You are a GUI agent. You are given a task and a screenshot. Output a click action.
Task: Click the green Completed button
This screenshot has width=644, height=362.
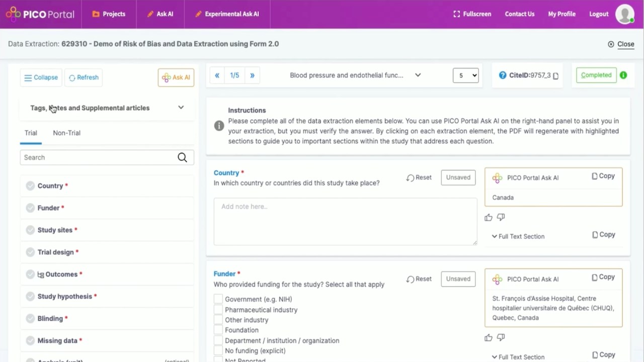click(596, 75)
